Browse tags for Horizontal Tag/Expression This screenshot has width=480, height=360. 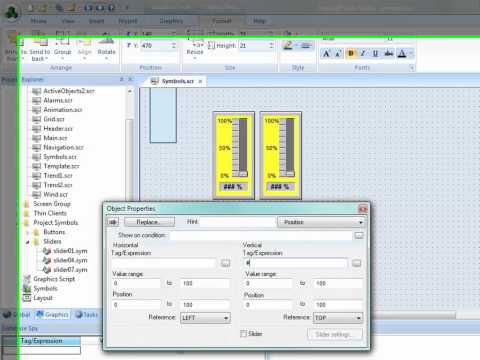(226, 263)
